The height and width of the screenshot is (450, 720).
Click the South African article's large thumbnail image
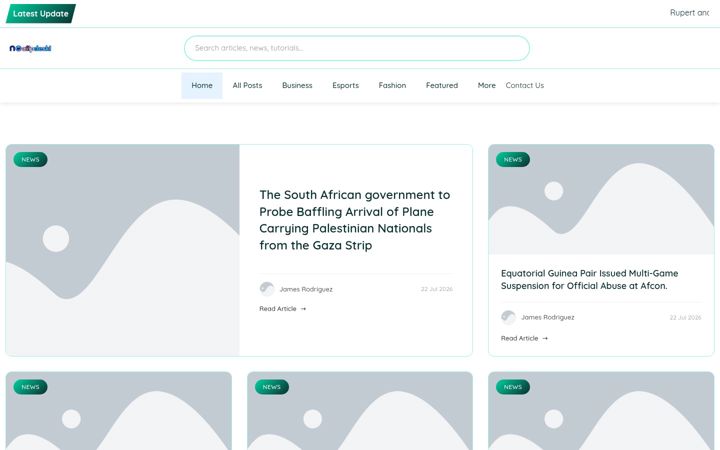[x=123, y=250]
